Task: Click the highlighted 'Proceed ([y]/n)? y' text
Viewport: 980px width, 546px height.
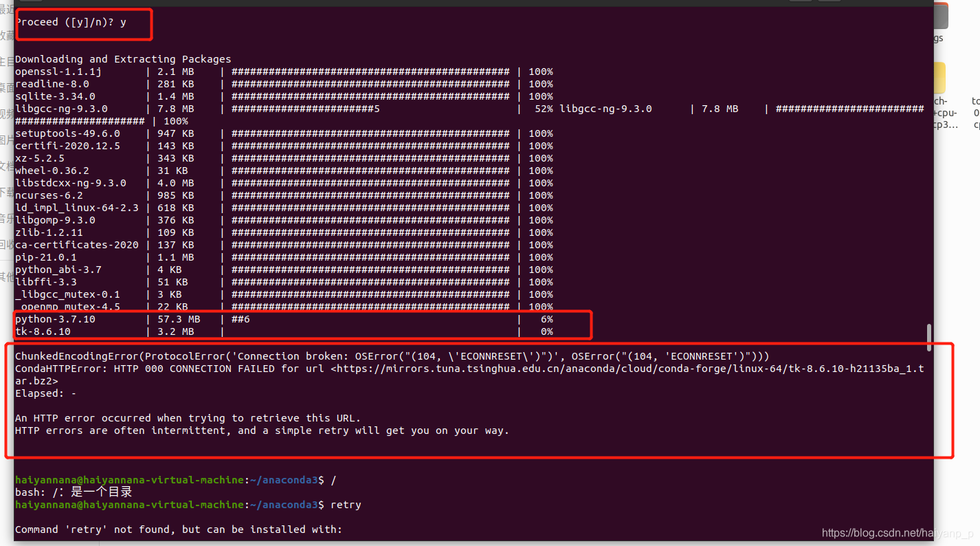Action: (71, 21)
